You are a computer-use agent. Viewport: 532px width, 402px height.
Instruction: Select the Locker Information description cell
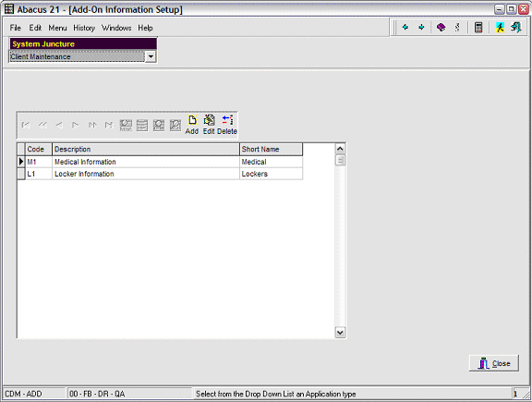tap(146, 174)
